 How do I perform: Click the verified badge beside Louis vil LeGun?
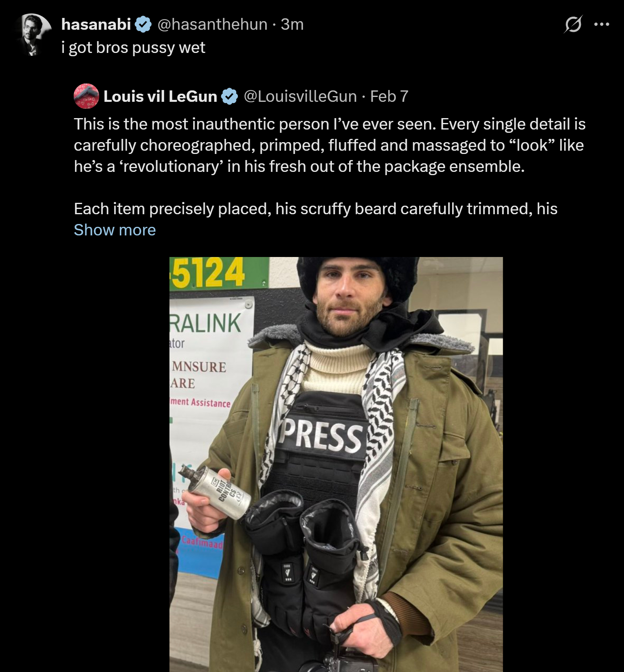coord(230,97)
